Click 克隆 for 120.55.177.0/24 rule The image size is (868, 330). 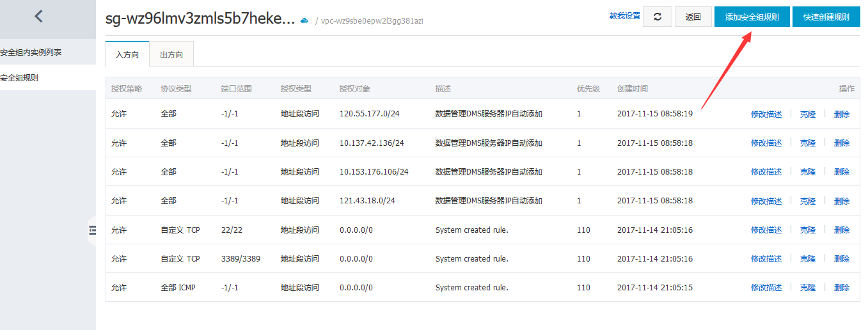pos(808,114)
